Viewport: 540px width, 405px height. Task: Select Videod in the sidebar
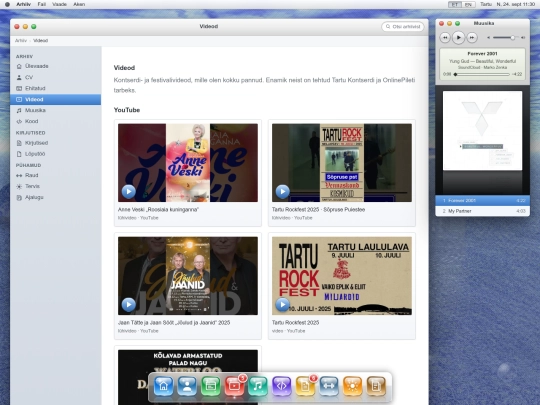[55, 99]
